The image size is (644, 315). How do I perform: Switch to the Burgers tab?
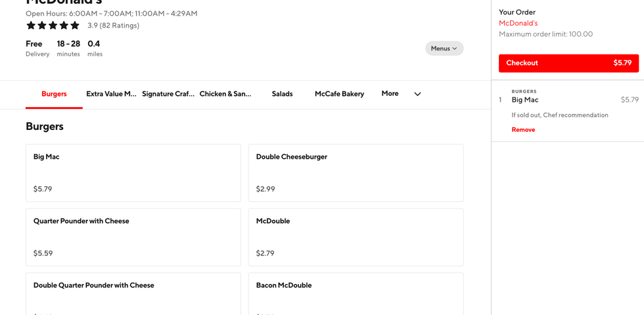(x=54, y=94)
